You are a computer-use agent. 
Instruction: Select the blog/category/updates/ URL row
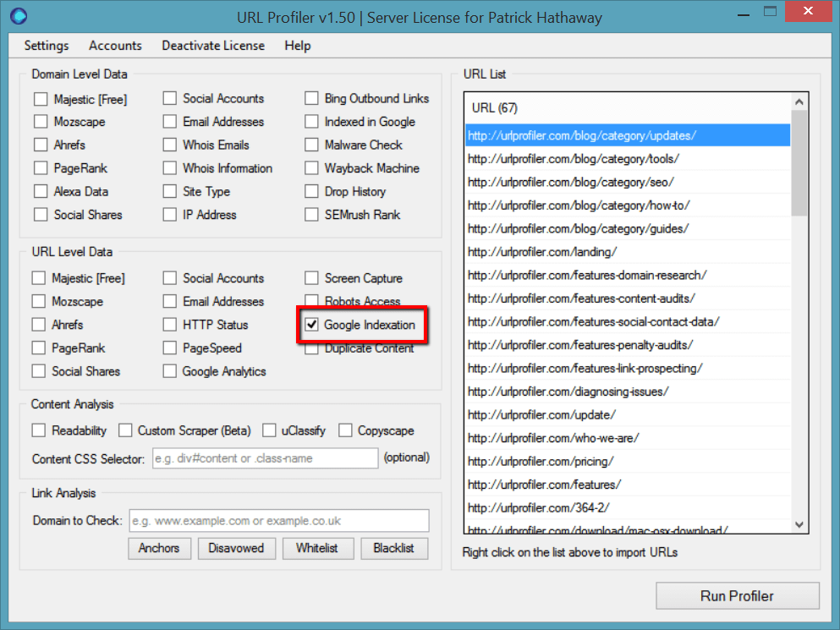click(x=628, y=135)
